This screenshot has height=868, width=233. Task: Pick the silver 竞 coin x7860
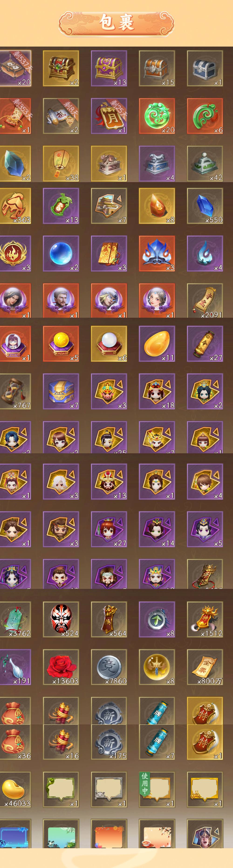click(x=109, y=667)
